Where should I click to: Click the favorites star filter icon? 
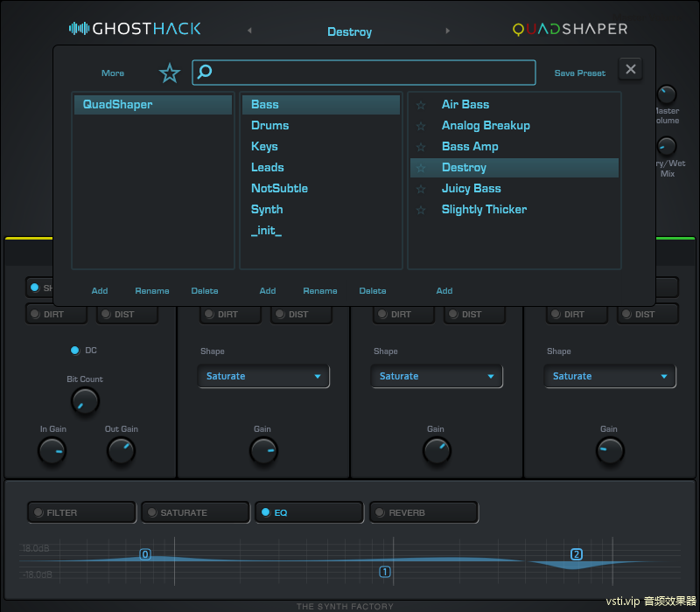[169, 73]
